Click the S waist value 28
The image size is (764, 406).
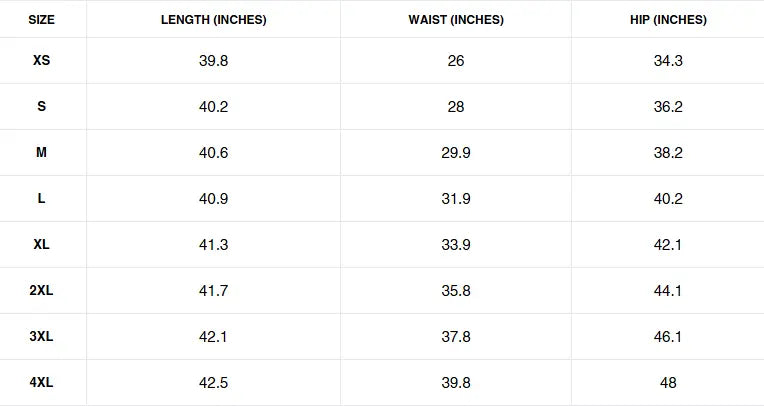coord(456,107)
